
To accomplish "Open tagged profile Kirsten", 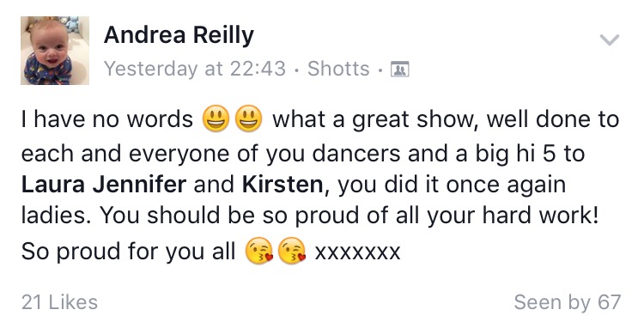I will pyautogui.click(x=283, y=185).
